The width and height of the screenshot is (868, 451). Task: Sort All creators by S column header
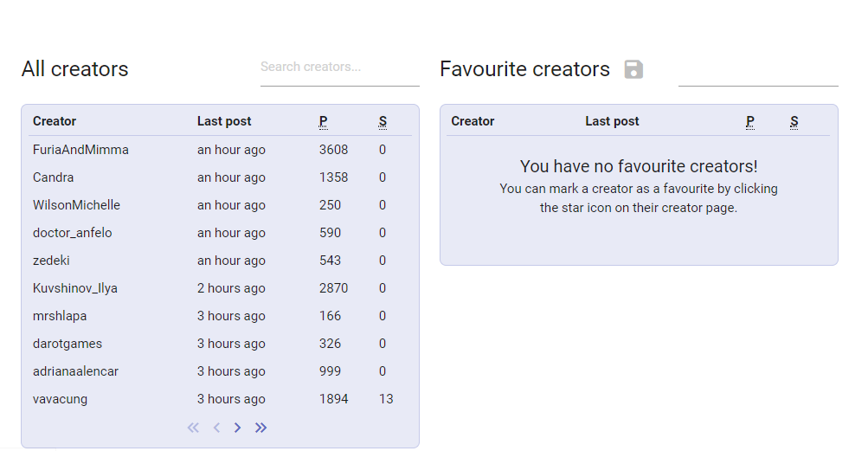coord(383,121)
